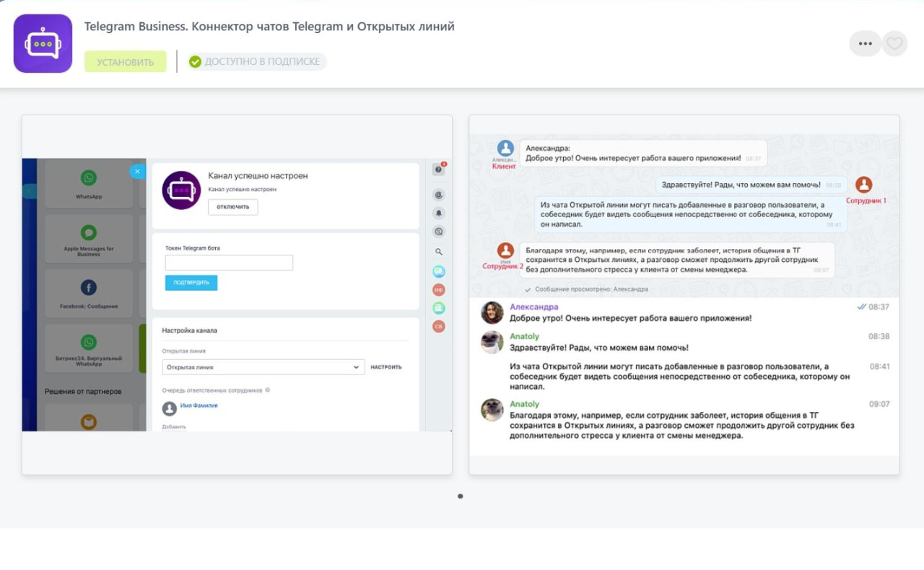Add app to favorites with heart icon

point(895,44)
